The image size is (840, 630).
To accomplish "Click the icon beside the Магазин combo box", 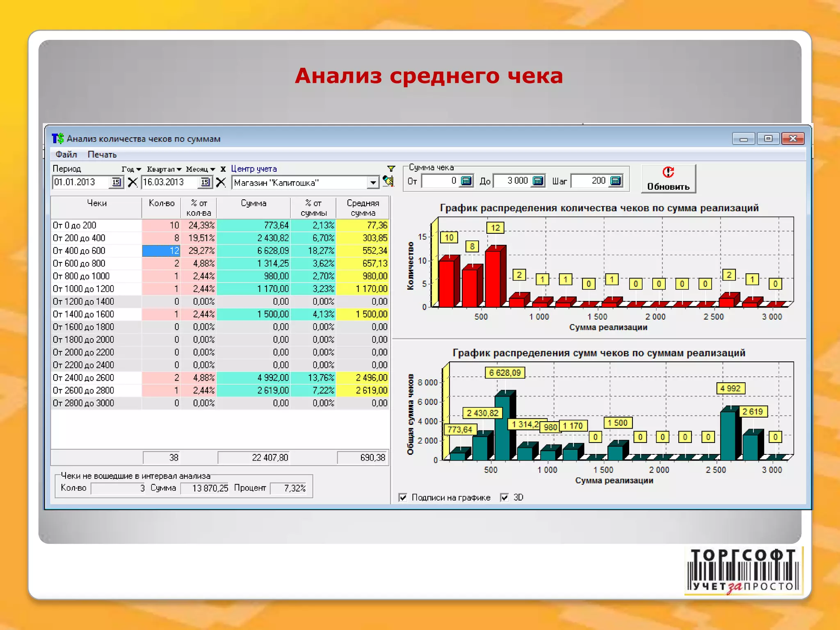I will coord(388,181).
